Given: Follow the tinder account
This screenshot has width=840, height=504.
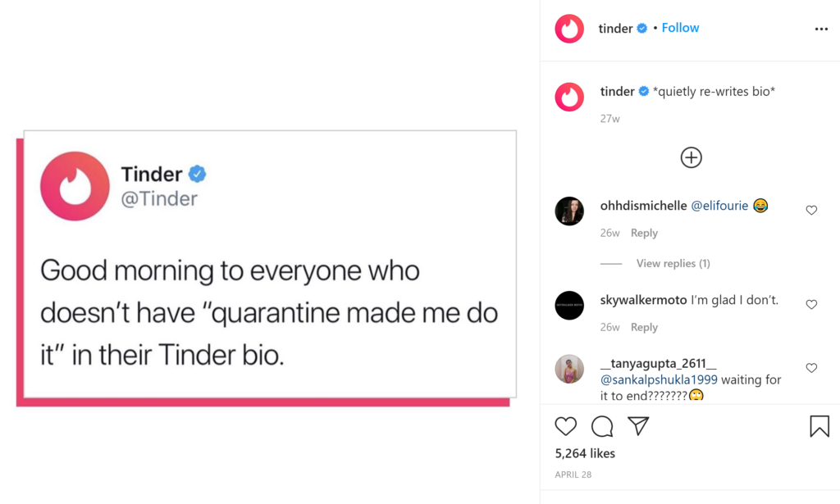Looking at the screenshot, I should coord(680,28).
